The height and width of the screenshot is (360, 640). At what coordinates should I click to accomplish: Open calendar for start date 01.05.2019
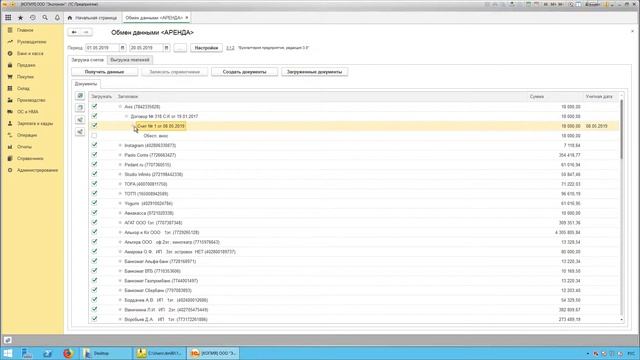pos(122,48)
